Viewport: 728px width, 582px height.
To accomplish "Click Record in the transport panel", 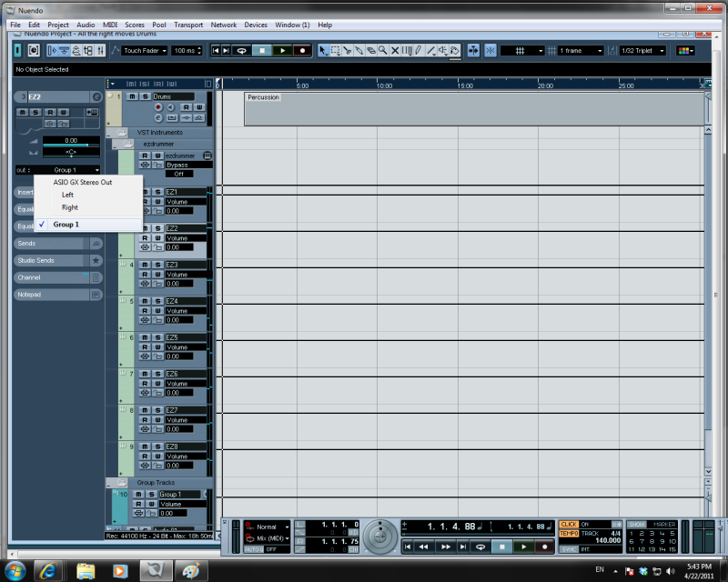I will [544, 547].
